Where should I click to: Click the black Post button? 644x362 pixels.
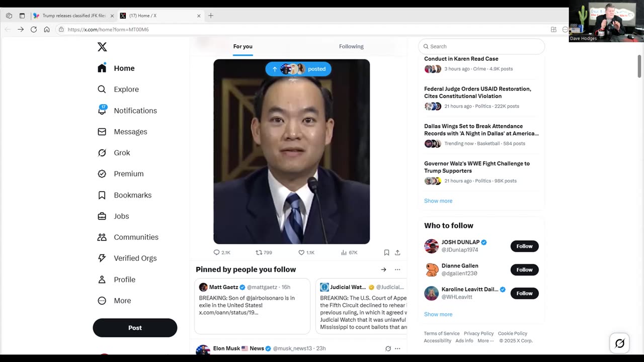135,328
